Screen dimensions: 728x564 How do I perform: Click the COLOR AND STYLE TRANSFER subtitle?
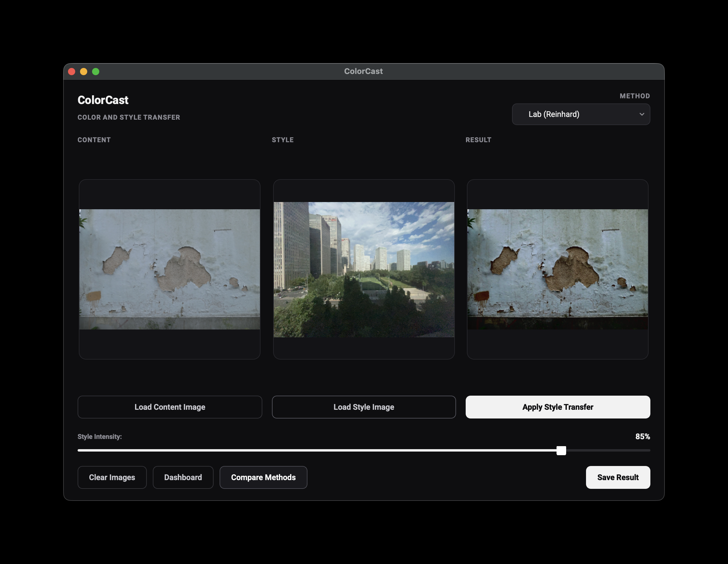[x=129, y=117]
